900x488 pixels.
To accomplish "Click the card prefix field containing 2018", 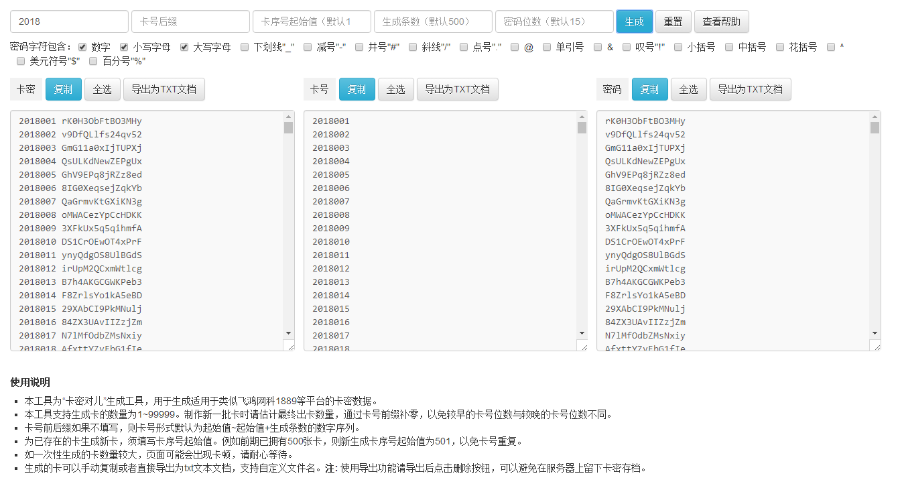I will [69, 22].
